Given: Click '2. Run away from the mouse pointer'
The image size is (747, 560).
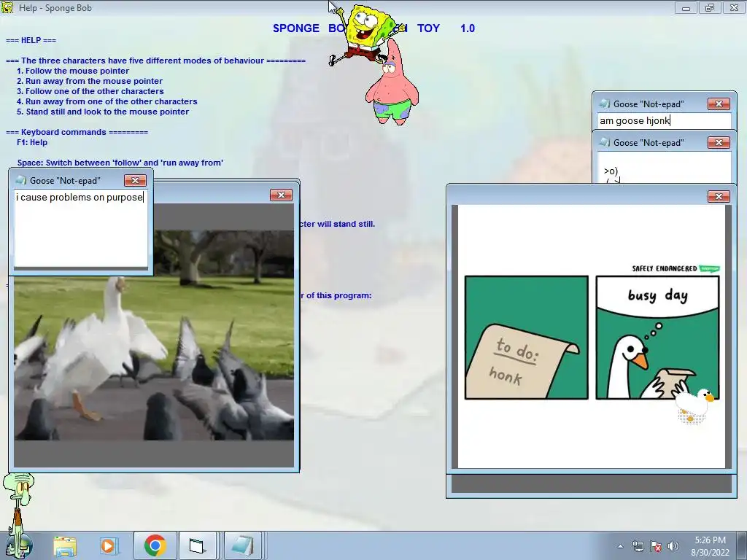Looking at the screenshot, I should [x=90, y=81].
